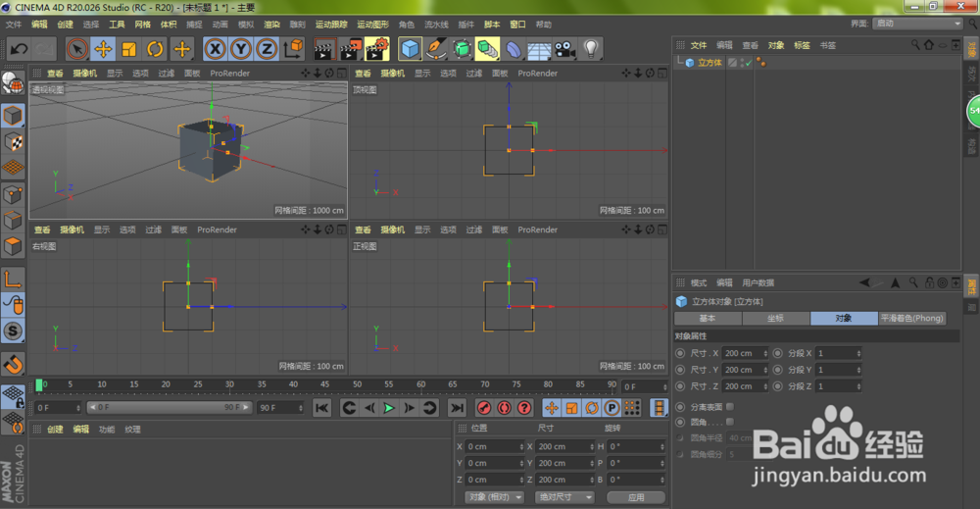Enable Points mode icon
980x509 pixels.
pyautogui.click(x=13, y=194)
